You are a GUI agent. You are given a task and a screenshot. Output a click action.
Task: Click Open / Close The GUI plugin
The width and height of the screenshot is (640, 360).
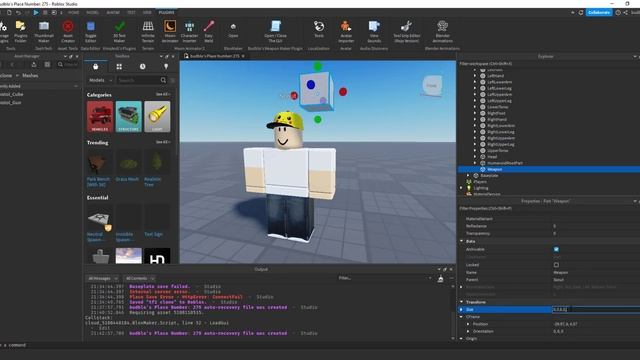[x=276, y=31]
